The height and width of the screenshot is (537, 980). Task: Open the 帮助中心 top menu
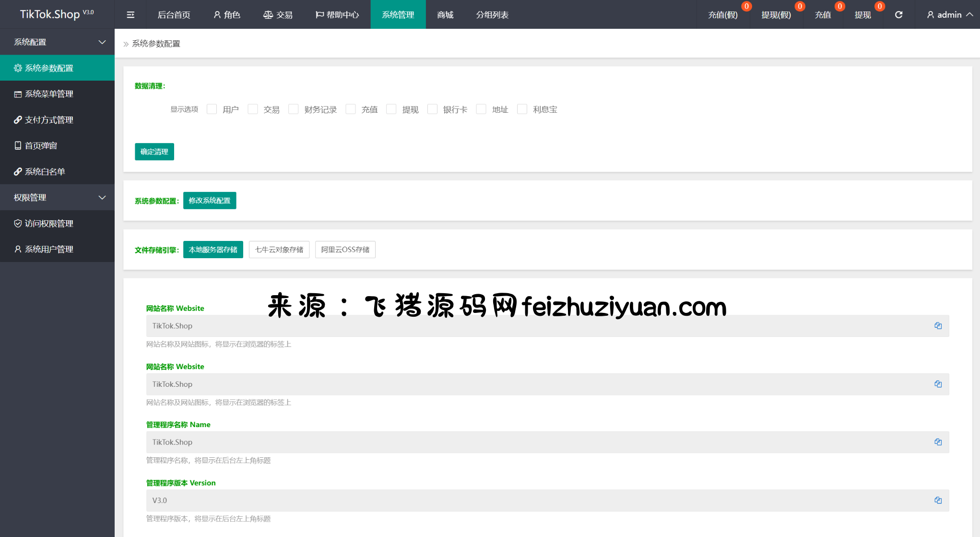click(337, 15)
